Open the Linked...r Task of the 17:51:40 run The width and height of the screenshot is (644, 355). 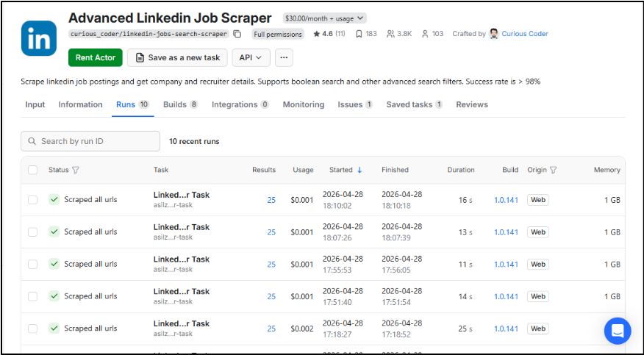point(182,292)
